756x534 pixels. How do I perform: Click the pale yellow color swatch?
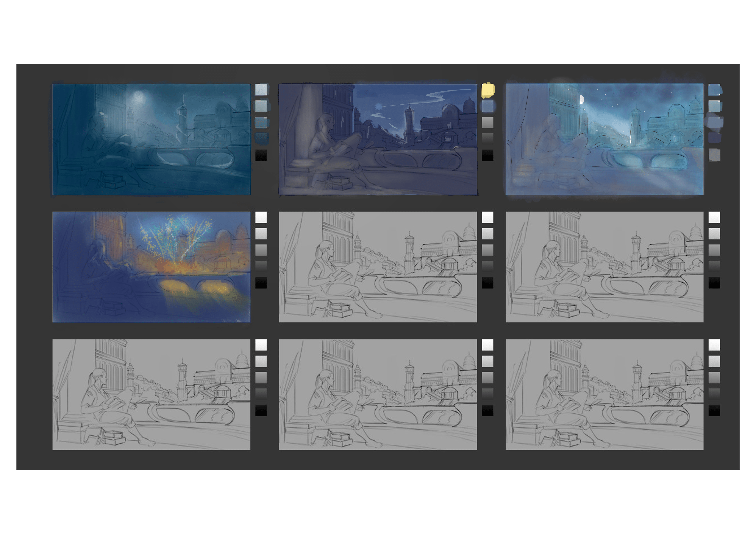(488, 90)
